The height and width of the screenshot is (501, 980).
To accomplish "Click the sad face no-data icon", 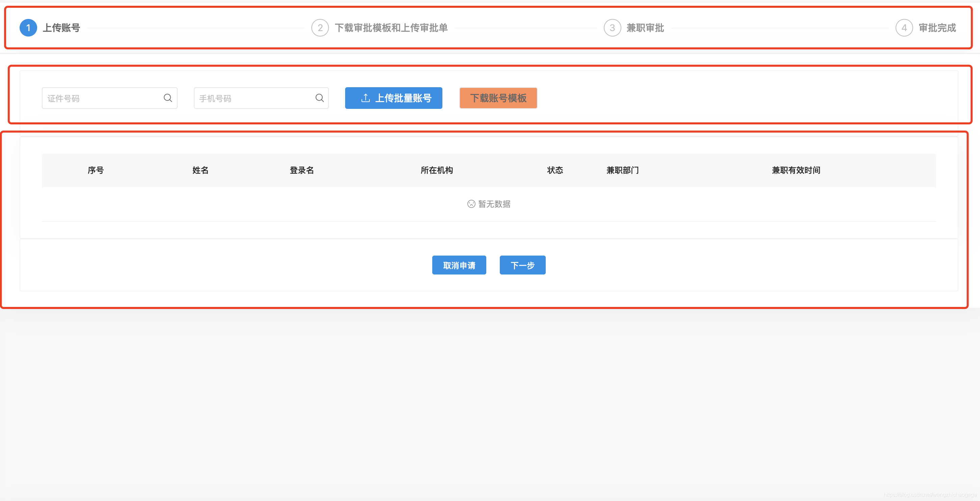I will coord(471,204).
